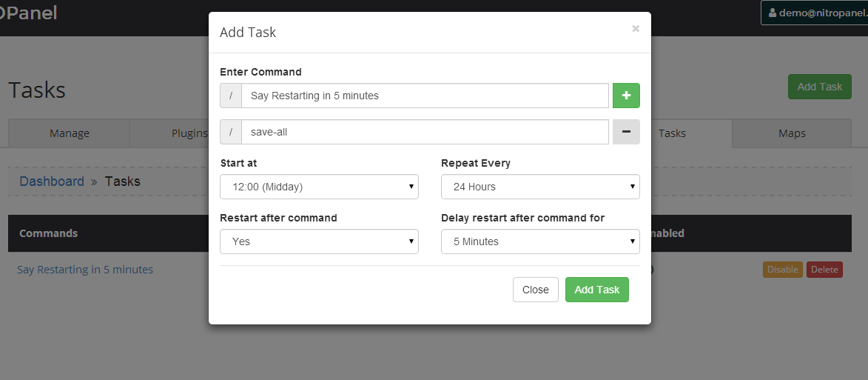
Task: Click the Close button in dialog
Action: click(x=535, y=290)
